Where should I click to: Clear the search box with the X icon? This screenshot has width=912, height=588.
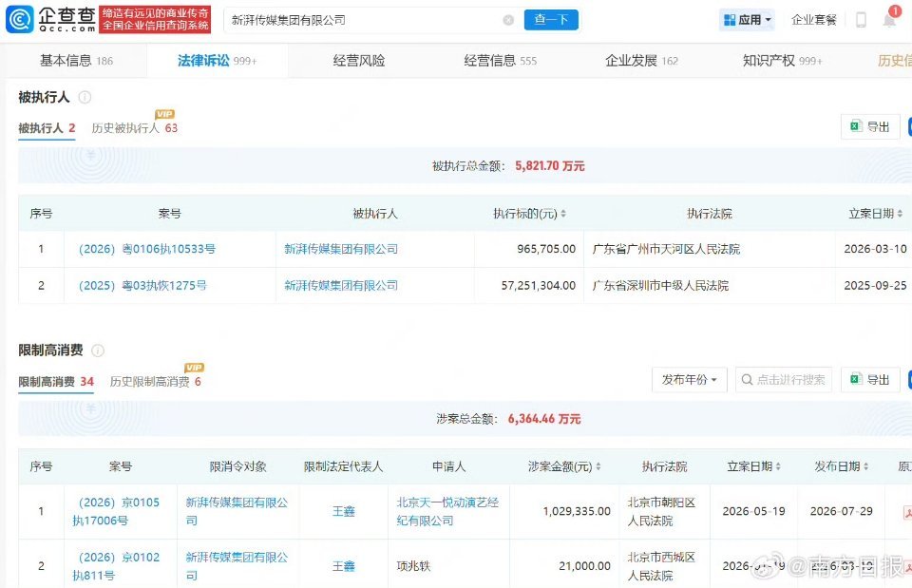[x=508, y=20]
